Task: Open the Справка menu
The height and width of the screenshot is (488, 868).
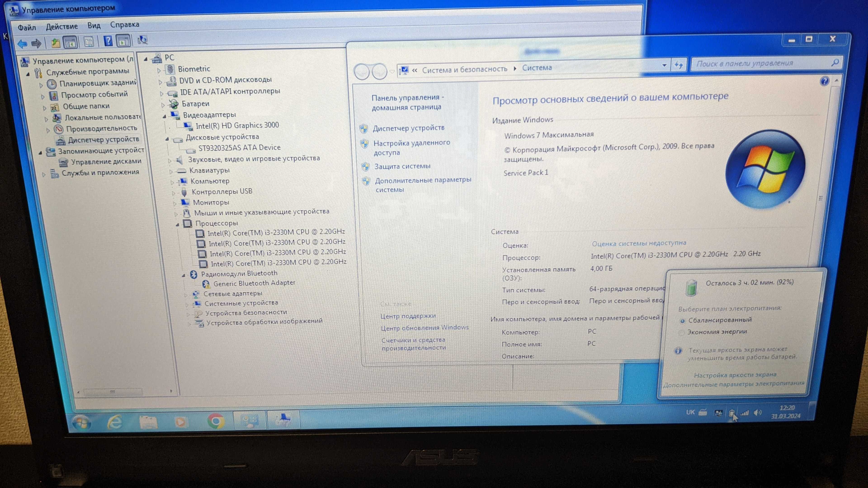Action: pos(125,25)
